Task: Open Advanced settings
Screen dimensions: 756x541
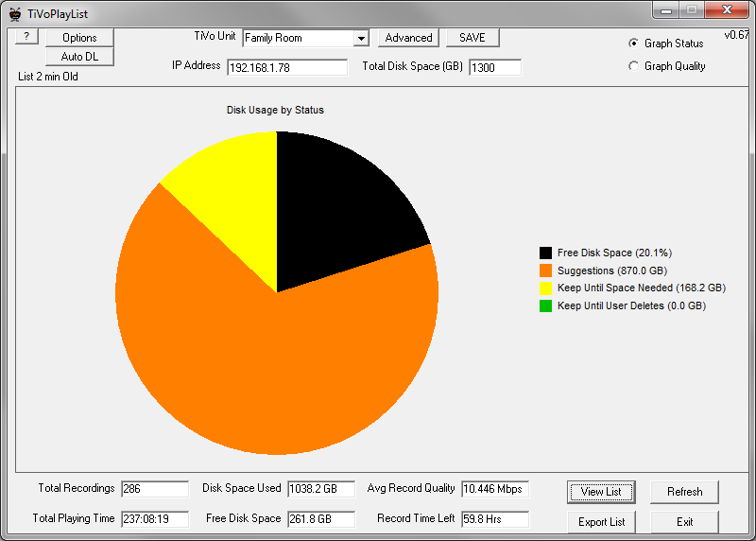Action: 408,38
